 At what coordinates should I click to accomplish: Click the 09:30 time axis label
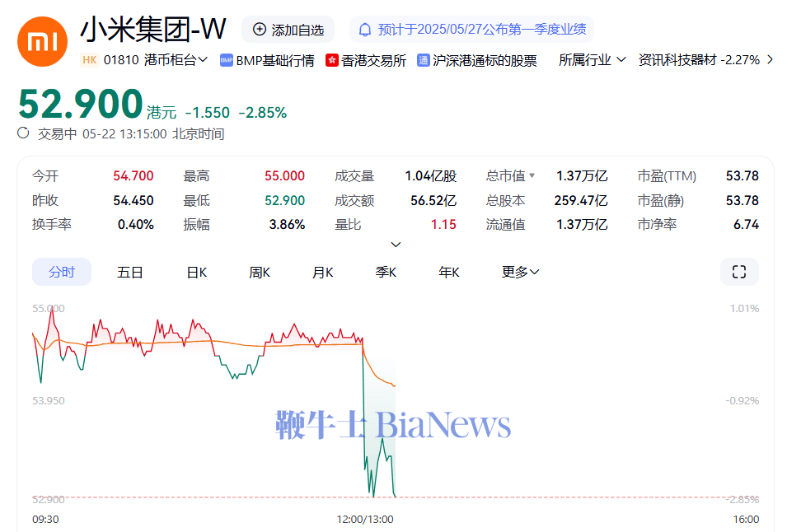point(45,520)
